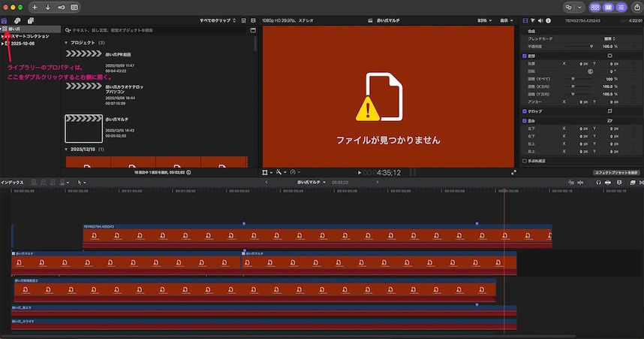Open the viewer zoom percentage dropdown

tap(485, 20)
